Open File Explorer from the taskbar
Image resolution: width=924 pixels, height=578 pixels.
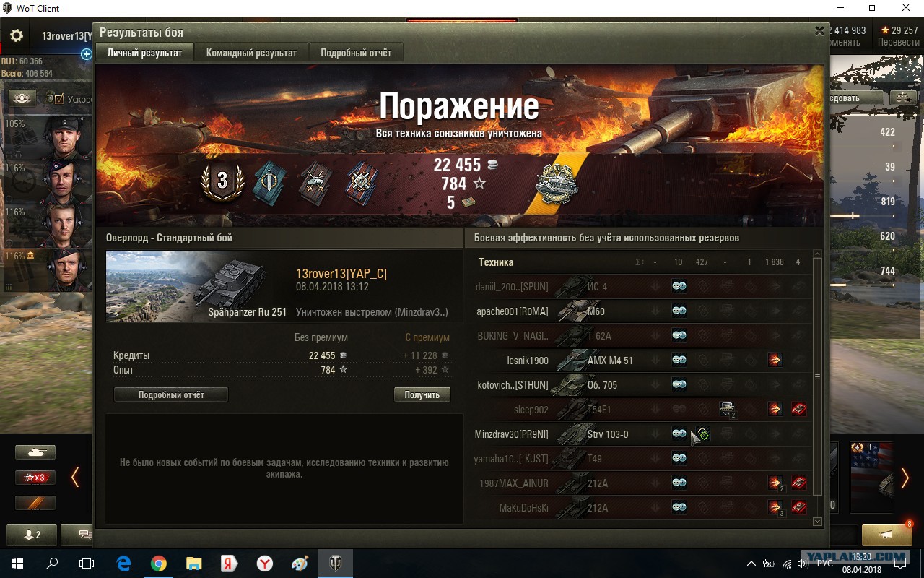[x=193, y=564]
